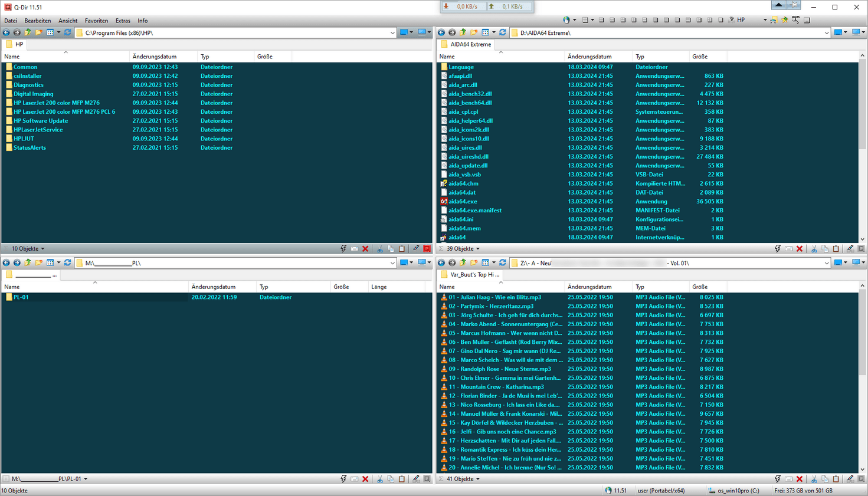868x496 pixels.
Task: Click the refresh icon in the HP pane
Action: (68, 32)
